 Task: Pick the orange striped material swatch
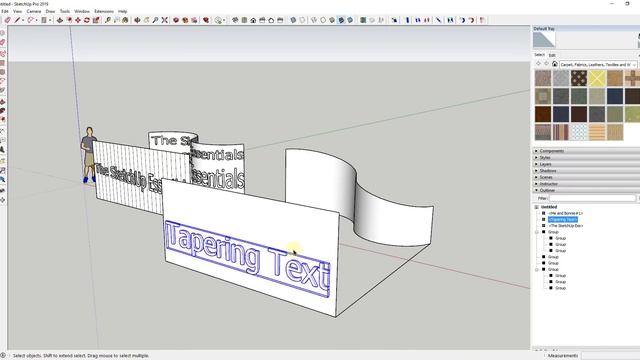coord(597,132)
